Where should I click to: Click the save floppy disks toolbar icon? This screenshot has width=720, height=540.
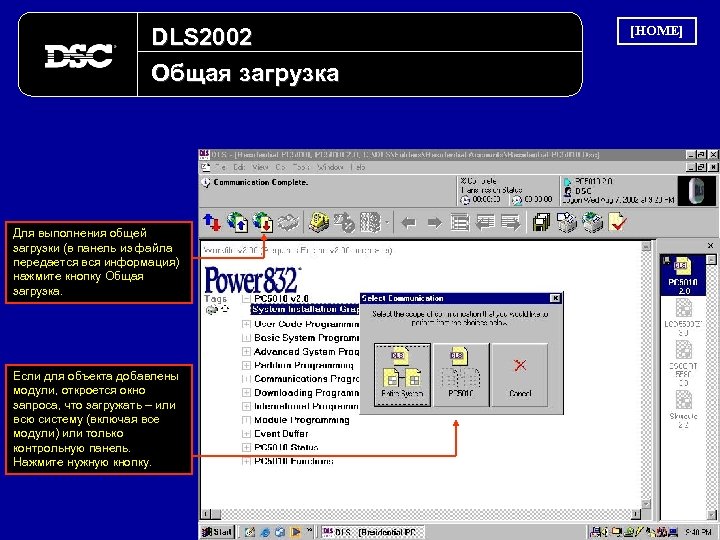542,223
